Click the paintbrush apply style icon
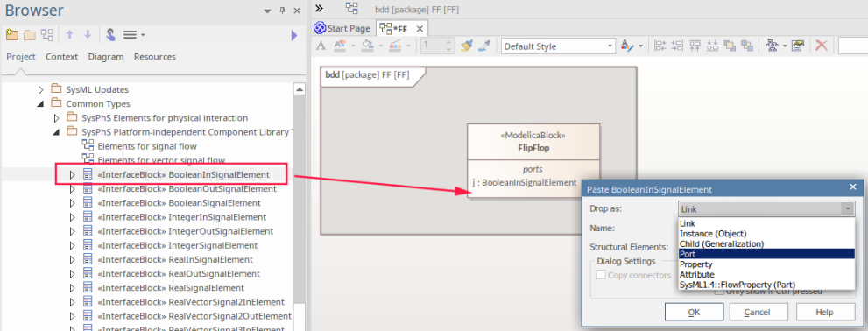Image resolution: width=868 pixels, height=331 pixels. pos(466,46)
